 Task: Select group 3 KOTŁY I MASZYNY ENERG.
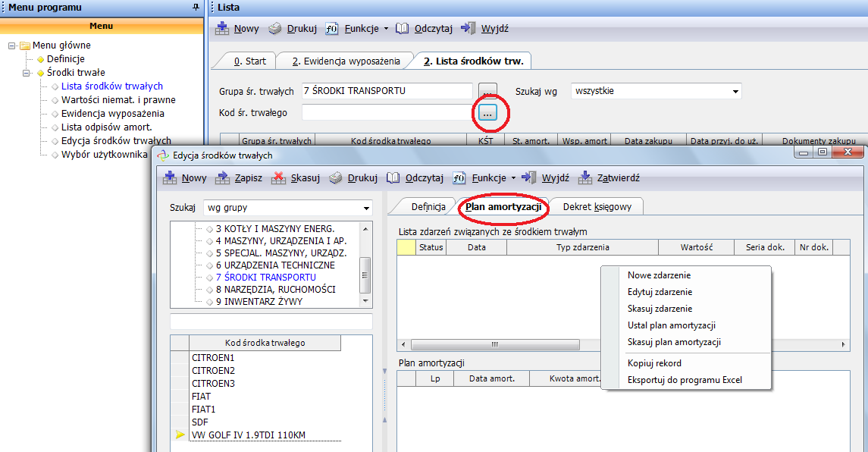point(275,229)
